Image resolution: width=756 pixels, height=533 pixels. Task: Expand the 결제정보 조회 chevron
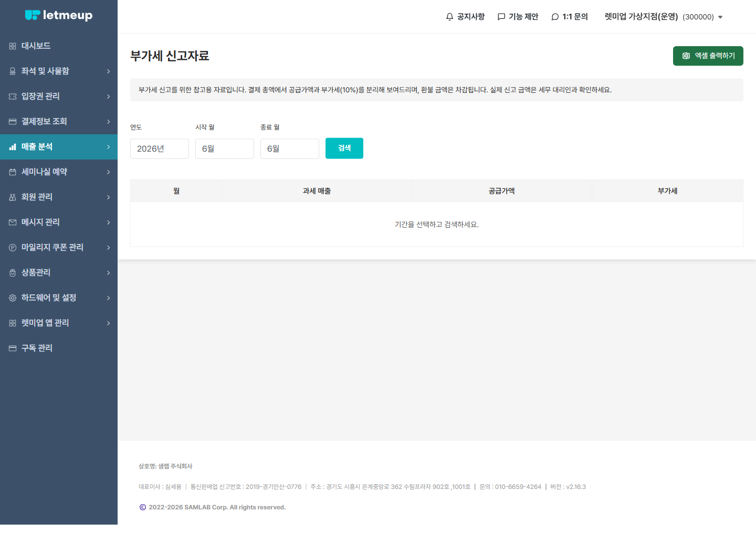point(109,122)
